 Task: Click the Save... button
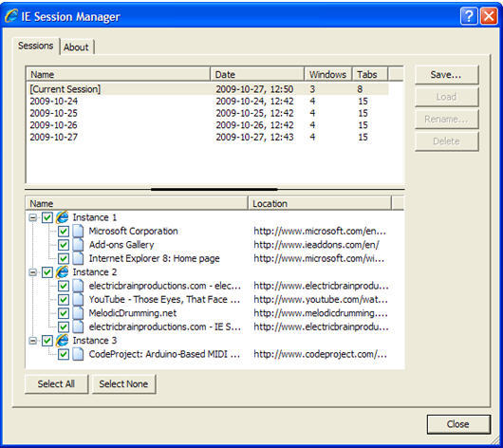pyautogui.click(x=447, y=75)
